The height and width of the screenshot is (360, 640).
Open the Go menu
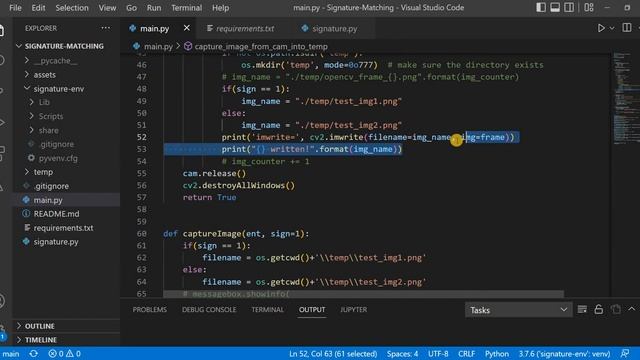[131, 8]
